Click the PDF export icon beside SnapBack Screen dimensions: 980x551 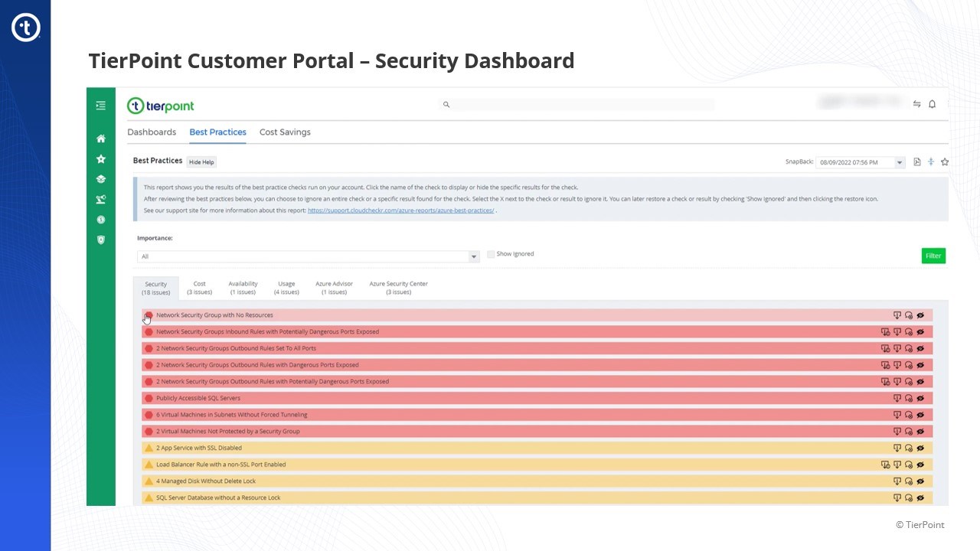(x=917, y=162)
